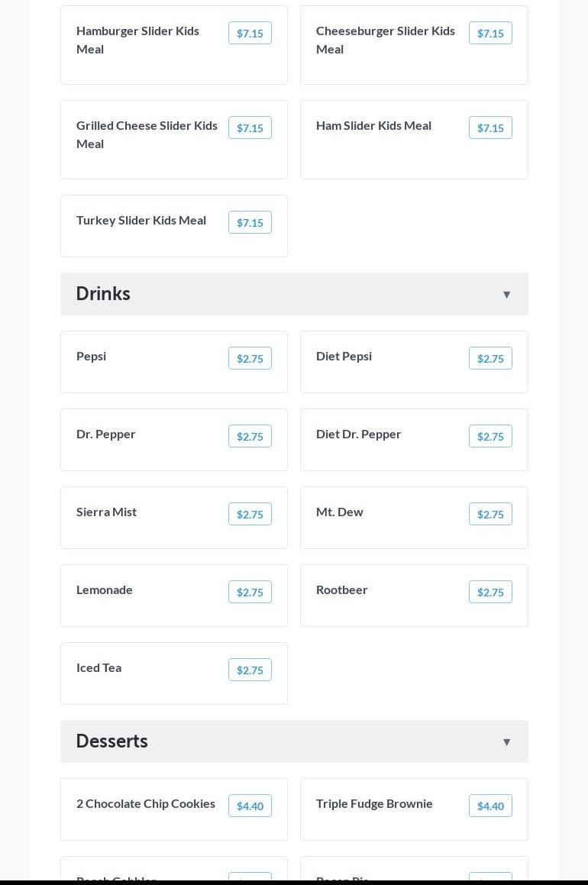Click the Drinks category header
Image resolution: width=588 pixels, height=885 pixels.
click(x=294, y=294)
